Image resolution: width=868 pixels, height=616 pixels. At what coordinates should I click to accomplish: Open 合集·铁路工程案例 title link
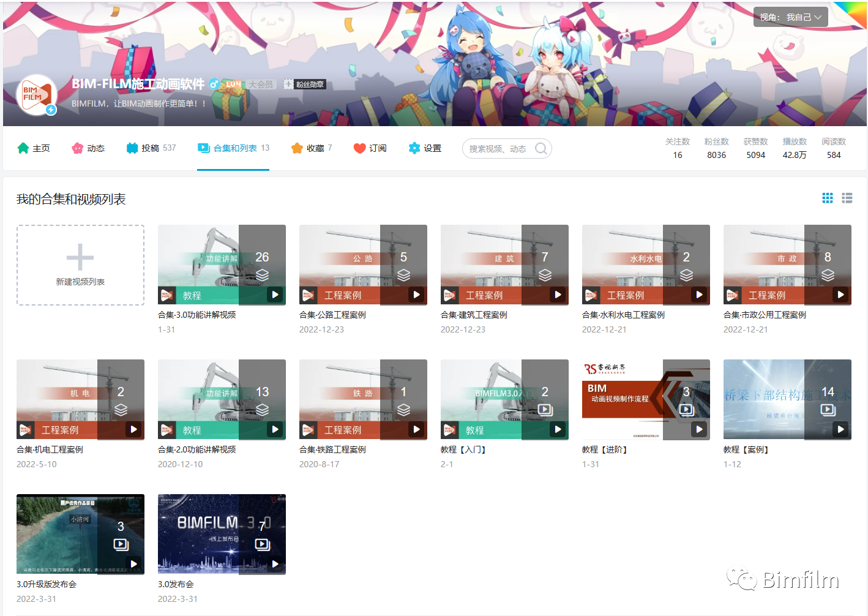point(332,449)
